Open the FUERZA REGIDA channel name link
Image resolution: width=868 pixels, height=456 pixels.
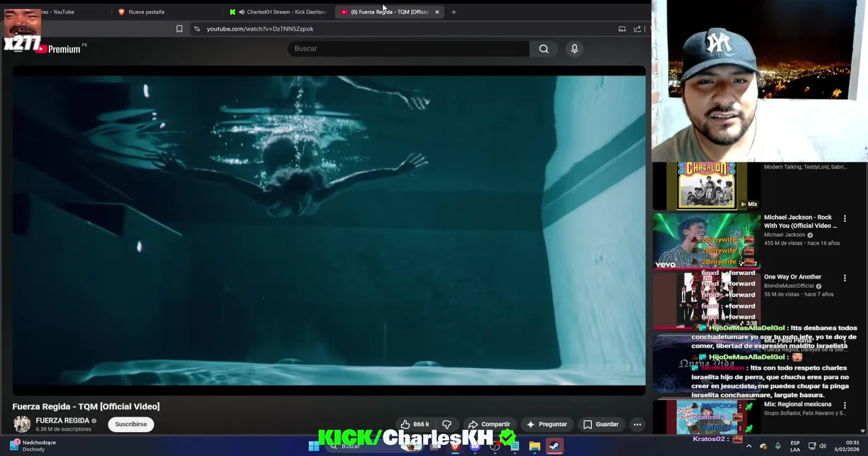62,421
